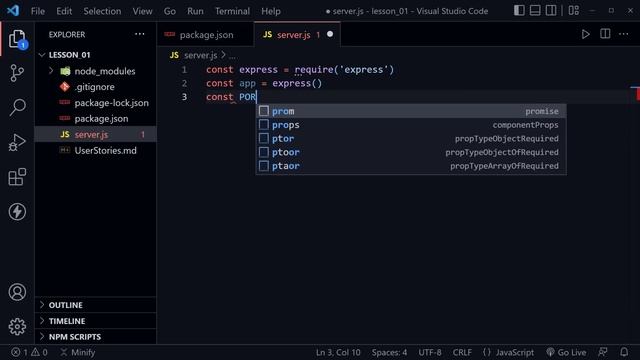The width and height of the screenshot is (640, 360).
Task: Split the editor to the right
Action: click(605, 34)
